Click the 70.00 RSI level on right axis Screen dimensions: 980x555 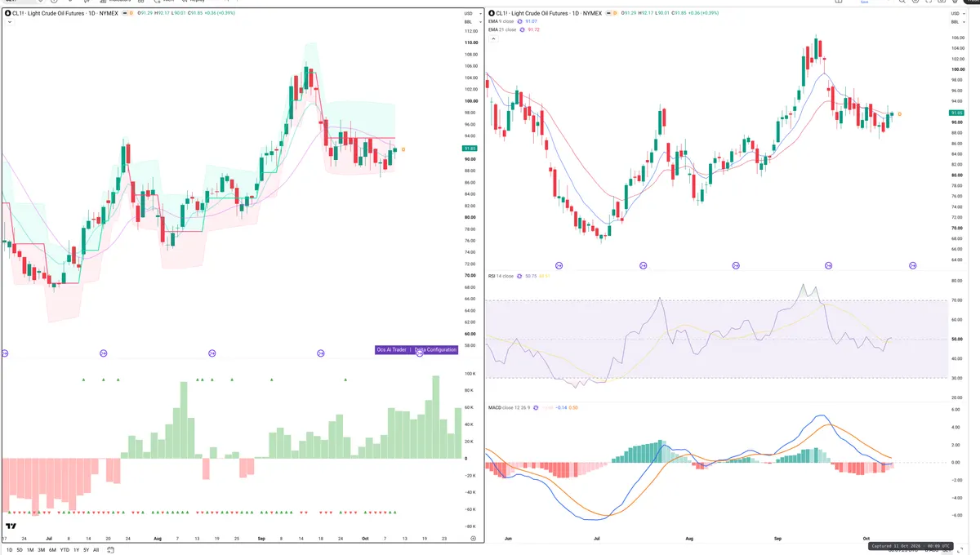956,300
